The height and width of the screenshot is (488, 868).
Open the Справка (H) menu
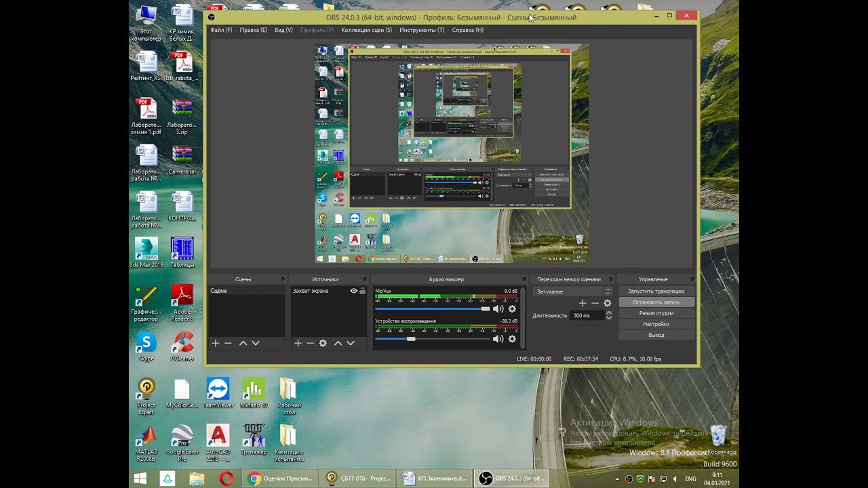coord(468,30)
